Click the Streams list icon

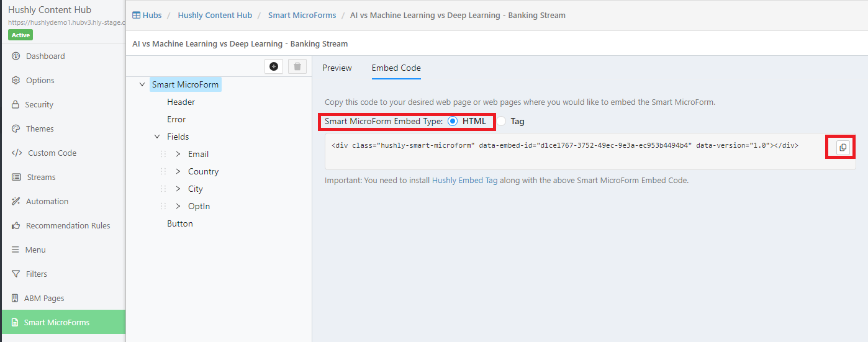tap(16, 177)
